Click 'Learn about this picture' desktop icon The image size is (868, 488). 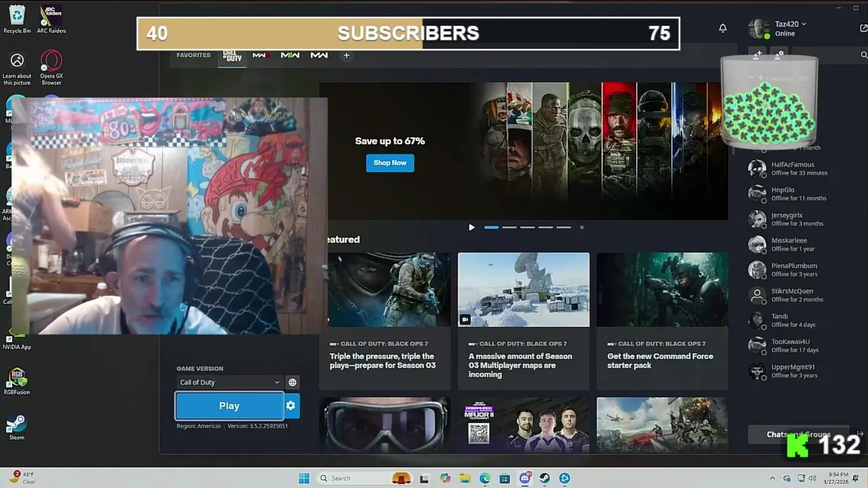click(17, 68)
